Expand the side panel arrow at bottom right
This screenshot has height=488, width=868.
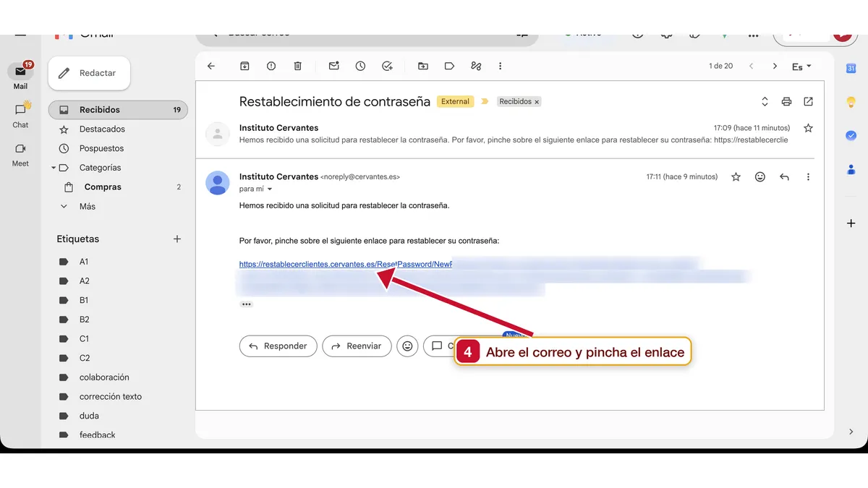851,432
